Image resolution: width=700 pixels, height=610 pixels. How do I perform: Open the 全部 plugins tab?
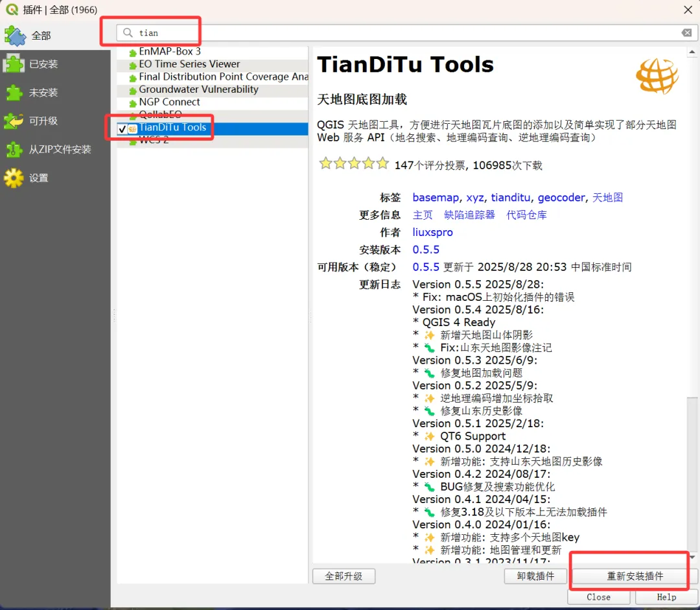[55, 36]
